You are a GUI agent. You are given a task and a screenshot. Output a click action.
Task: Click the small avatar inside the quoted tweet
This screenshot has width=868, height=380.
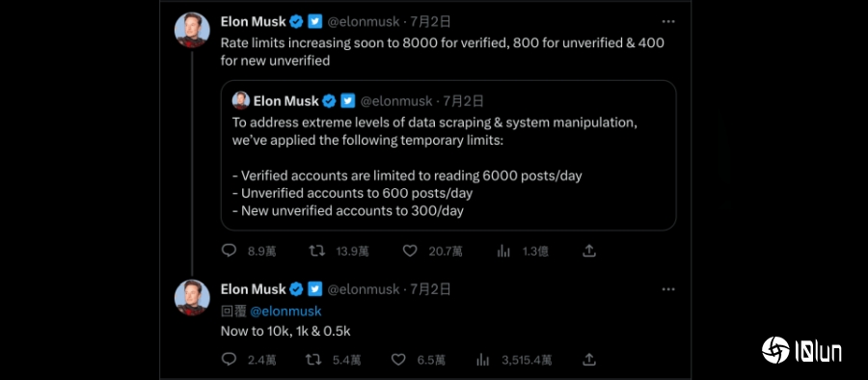[241, 100]
